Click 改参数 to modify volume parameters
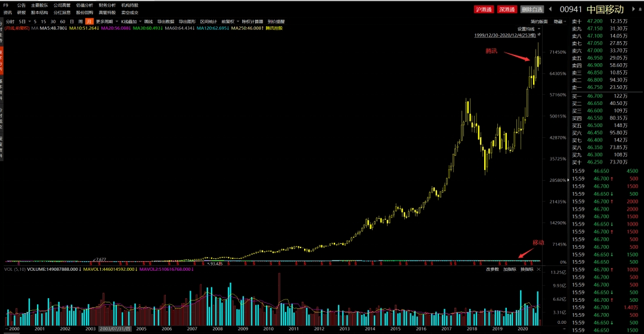The width and height of the screenshot is (644, 334). point(493,270)
